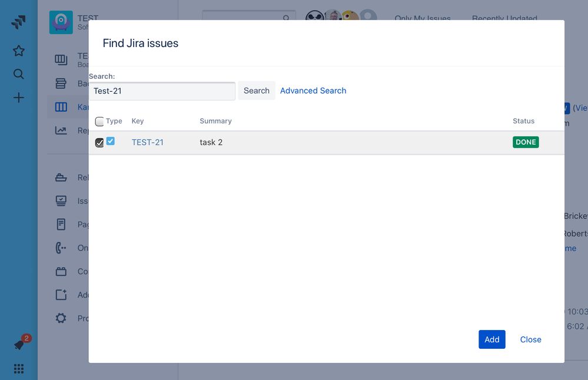The width and height of the screenshot is (588, 380).
Task: Click the Add item icon in the sidebar
Action: click(61, 295)
